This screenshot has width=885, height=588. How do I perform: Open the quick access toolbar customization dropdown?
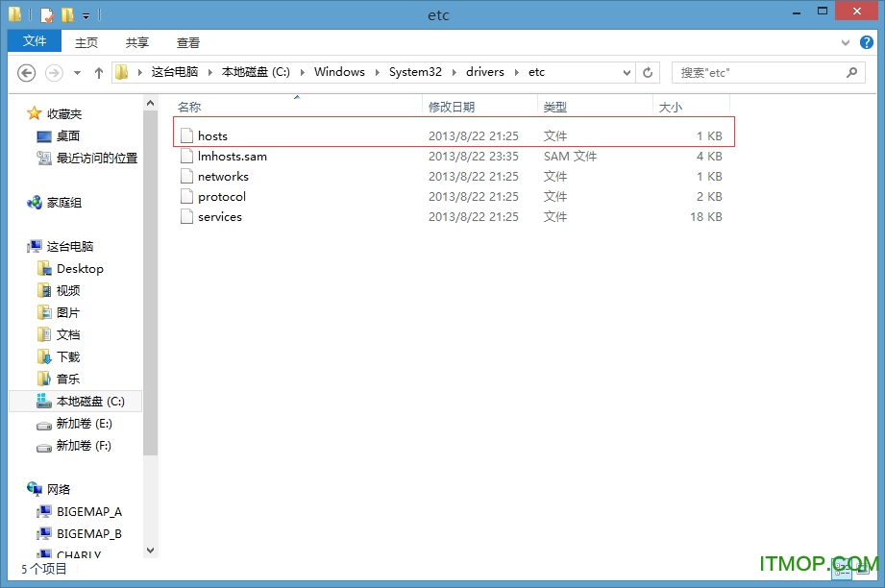click(x=85, y=14)
